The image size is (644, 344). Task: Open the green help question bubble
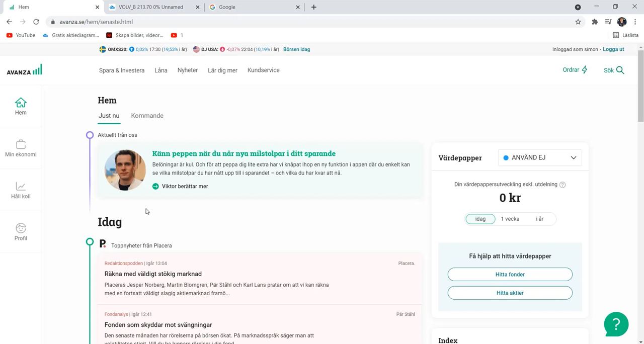[x=616, y=324]
